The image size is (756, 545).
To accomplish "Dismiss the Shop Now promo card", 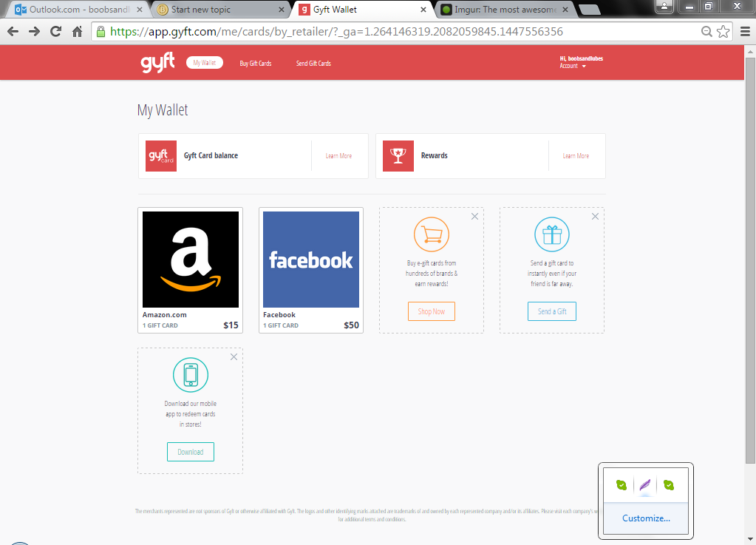I will tap(475, 217).
